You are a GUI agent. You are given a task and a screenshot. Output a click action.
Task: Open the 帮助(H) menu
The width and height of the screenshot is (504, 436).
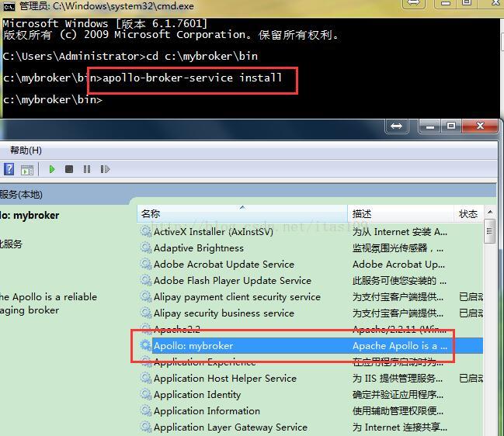(26, 151)
